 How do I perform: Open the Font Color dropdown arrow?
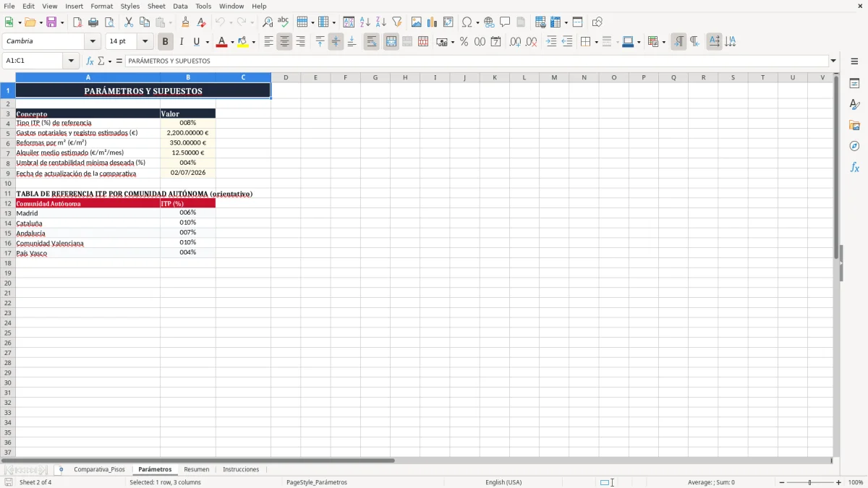click(231, 42)
